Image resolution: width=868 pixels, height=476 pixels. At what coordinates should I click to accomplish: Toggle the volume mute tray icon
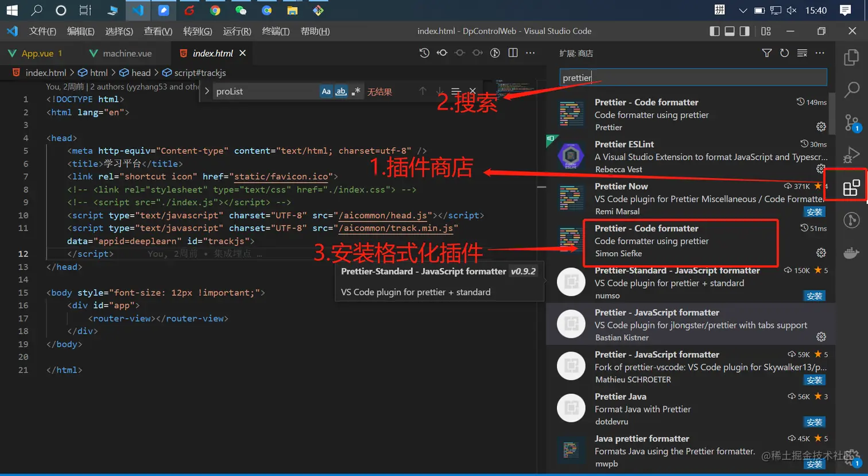792,10
